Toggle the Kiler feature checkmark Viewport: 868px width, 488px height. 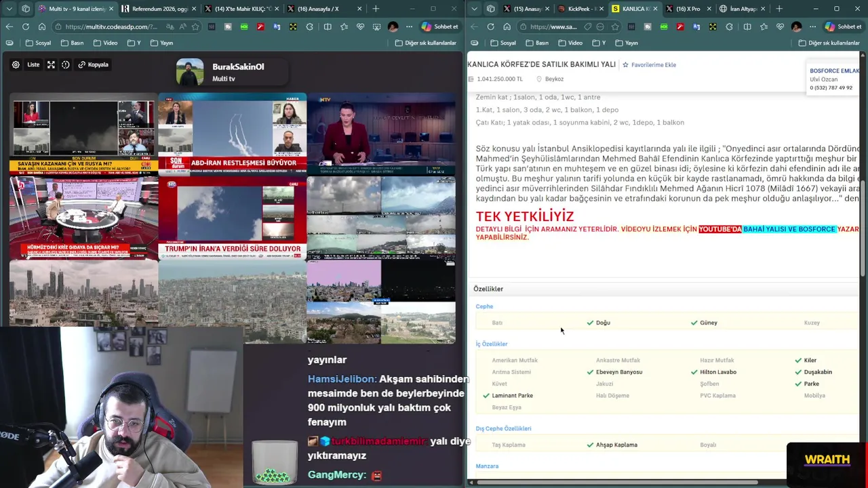pos(806,361)
